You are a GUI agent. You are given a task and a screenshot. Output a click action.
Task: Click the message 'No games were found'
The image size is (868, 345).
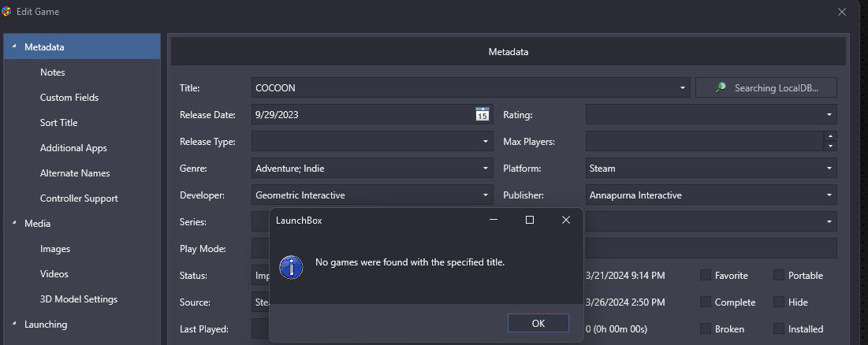pyautogui.click(x=410, y=262)
